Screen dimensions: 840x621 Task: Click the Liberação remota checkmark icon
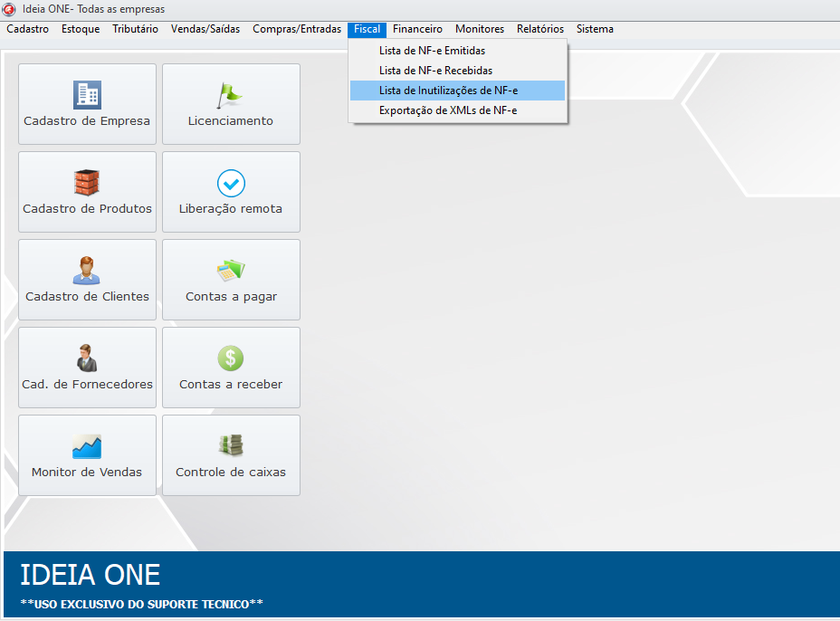(231, 183)
